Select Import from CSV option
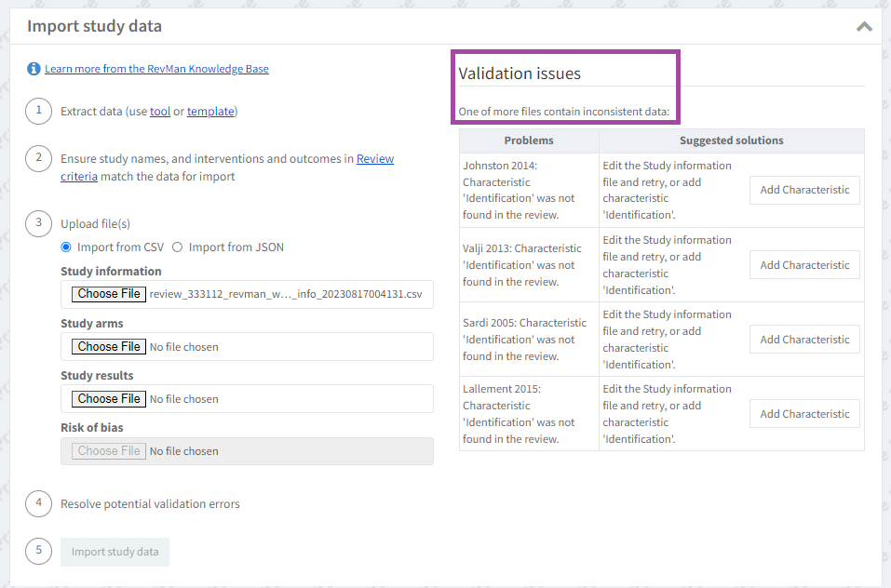Screen dimensions: 891x588 click(x=66, y=247)
